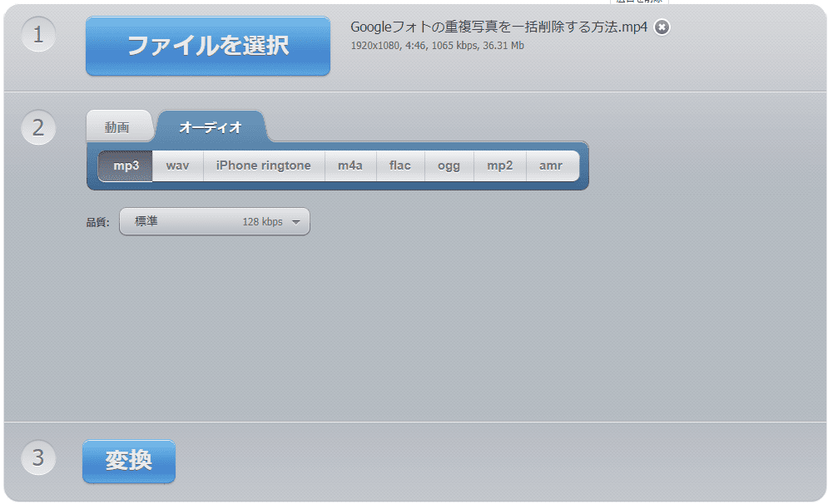Select the flac format
Image resolution: width=833 pixels, height=504 pixels.
pyautogui.click(x=400, y=166)
